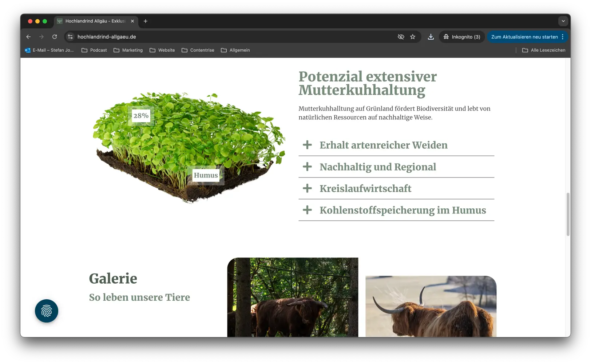This screenshot has height=364, width=591.
Task: Open the Podcast bookmarks folder
Action: [x=94, y=50]
